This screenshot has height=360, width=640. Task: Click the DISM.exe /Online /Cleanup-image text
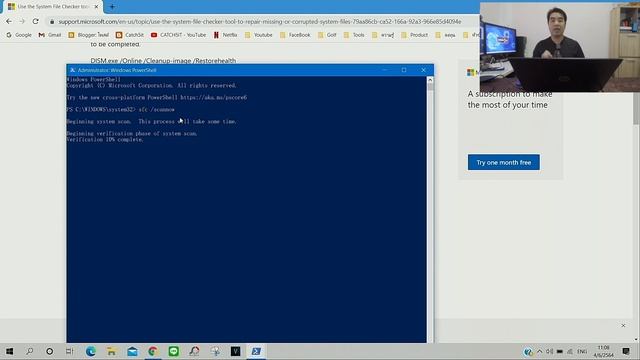tap(163, 60)
